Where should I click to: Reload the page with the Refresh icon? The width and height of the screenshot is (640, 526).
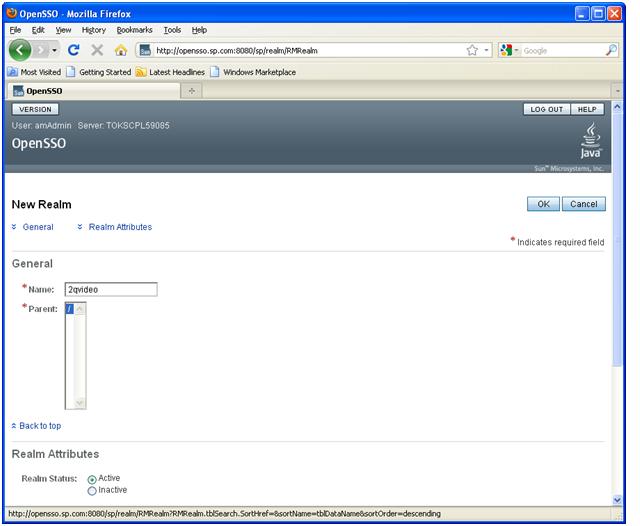coord(74,50)
